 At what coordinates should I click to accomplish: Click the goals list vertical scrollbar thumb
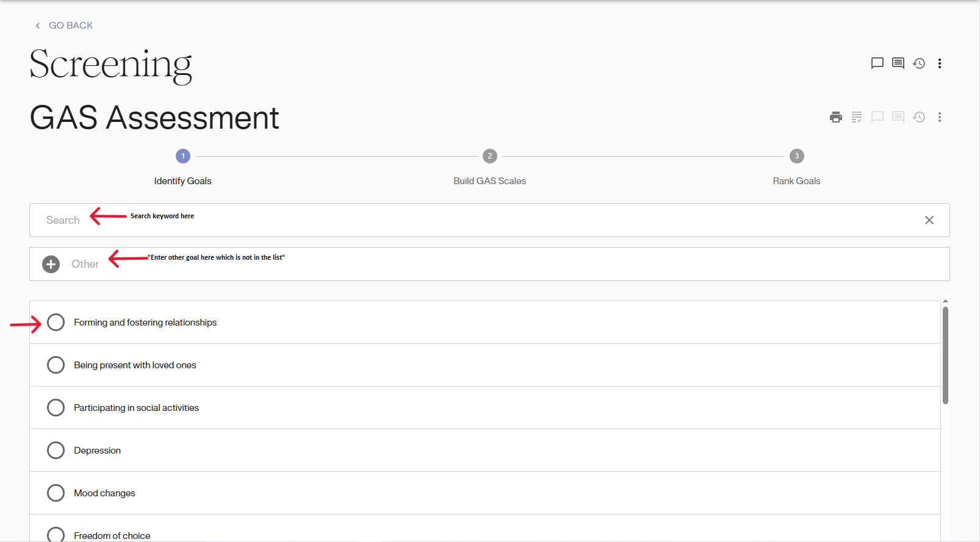click(x=945, y=355)
